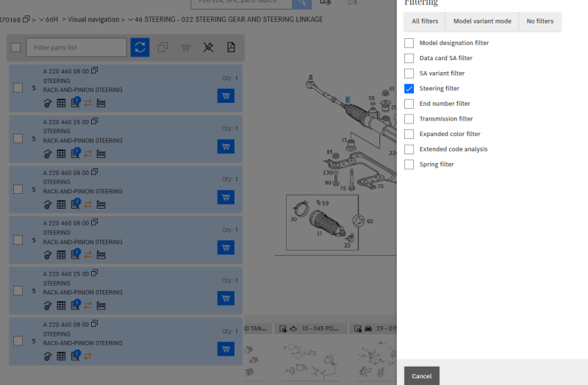The image size is (588, 385).
Task: Enable the Model designation filter
Action: coord(409,43)
